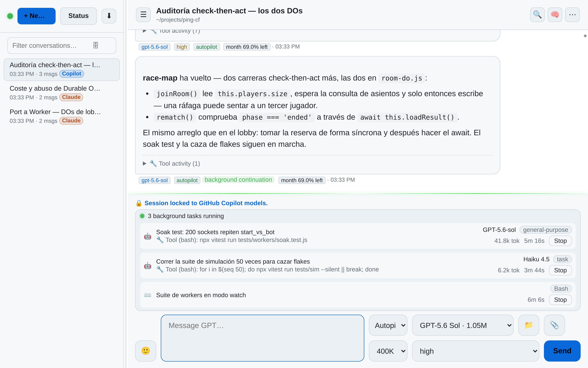Image resolution: width=588 pixels, height=368 pixels.
Task: Click the brain memory icon
Action: pos(555,15)
